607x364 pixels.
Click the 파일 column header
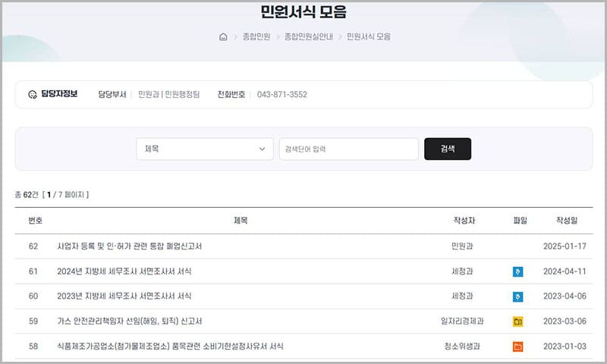click(520, 221)
